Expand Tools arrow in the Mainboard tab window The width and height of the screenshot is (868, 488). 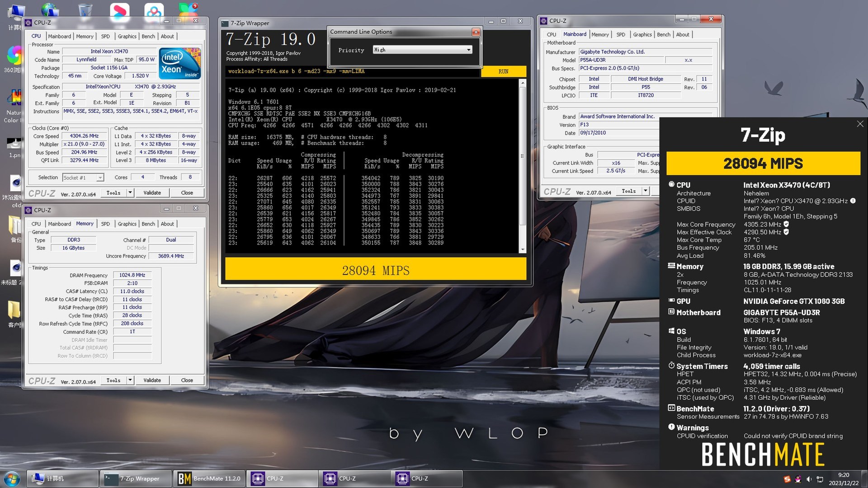tap(646, 191)
